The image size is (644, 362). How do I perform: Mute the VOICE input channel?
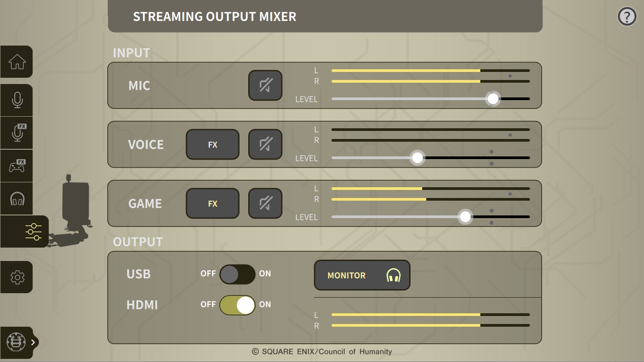(x=265, y=144)
